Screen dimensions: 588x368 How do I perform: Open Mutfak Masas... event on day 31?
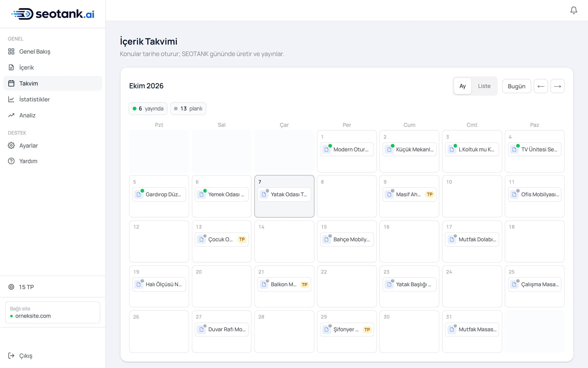point(472,330)
